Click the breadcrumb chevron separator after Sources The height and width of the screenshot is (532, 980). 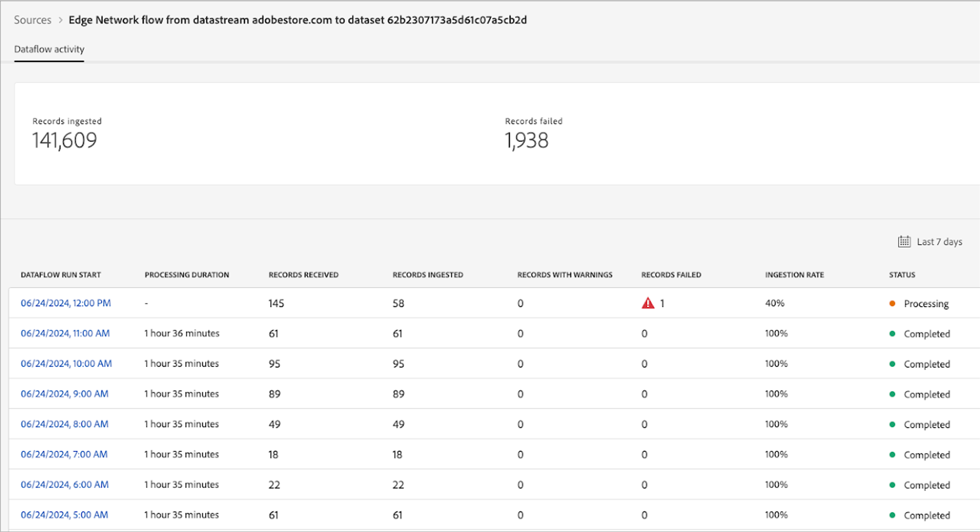(x=60, y=20)
